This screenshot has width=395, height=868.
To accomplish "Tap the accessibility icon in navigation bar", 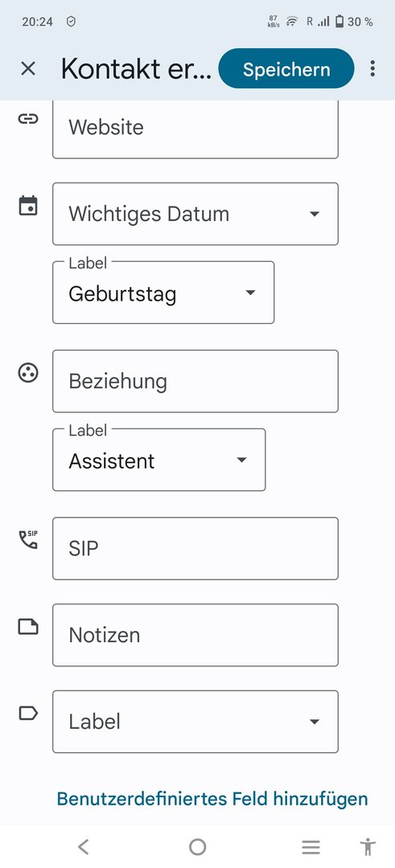I will pos(368,847).
